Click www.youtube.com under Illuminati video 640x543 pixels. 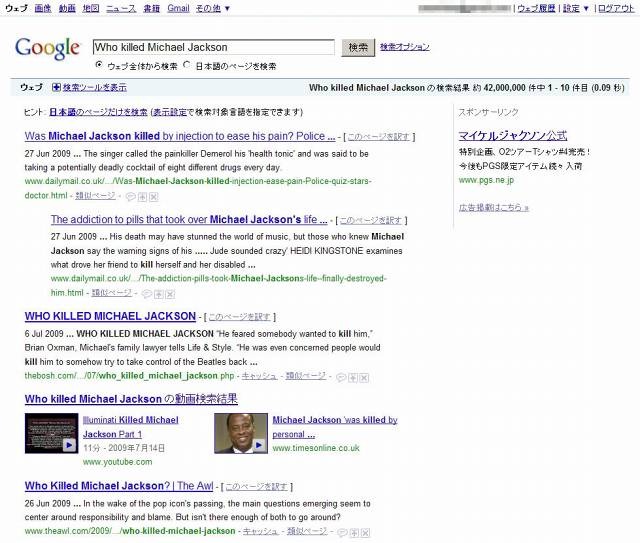click(118, 462)
